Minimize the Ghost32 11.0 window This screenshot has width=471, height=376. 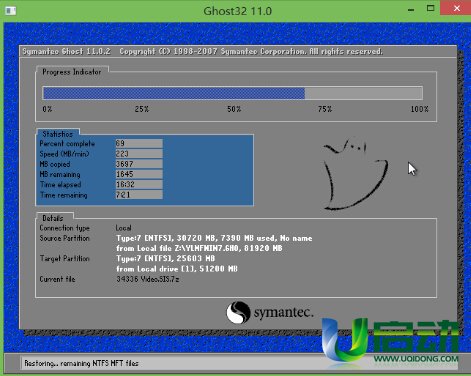(x=411, y=9)
